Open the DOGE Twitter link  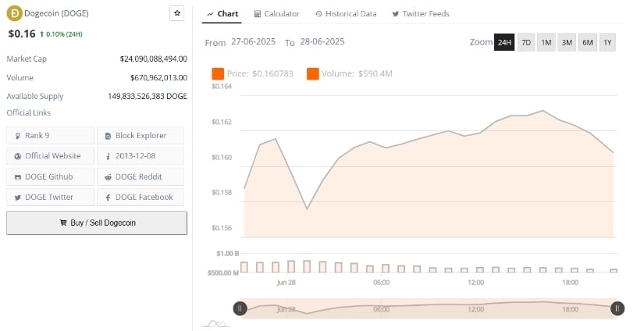point(50,198)
